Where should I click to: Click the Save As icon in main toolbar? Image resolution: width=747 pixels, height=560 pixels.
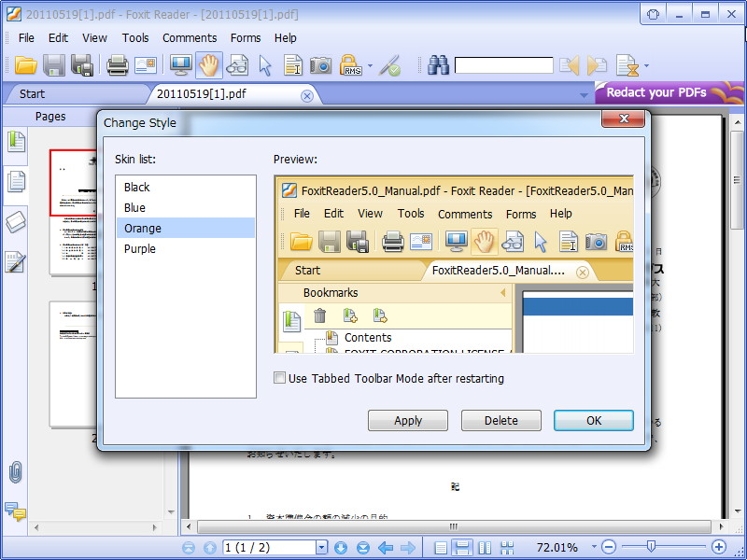coord(82,65)
